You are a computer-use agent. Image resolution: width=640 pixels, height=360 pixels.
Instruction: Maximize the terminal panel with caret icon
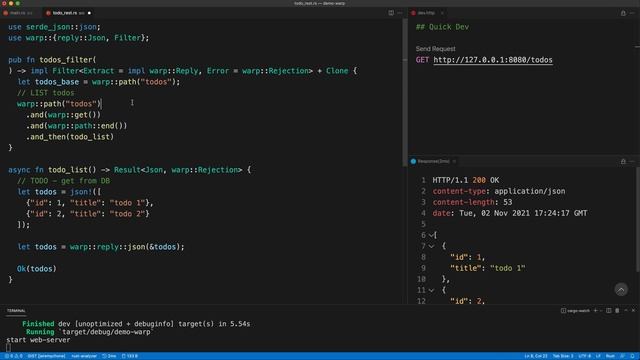pos(626,311)
